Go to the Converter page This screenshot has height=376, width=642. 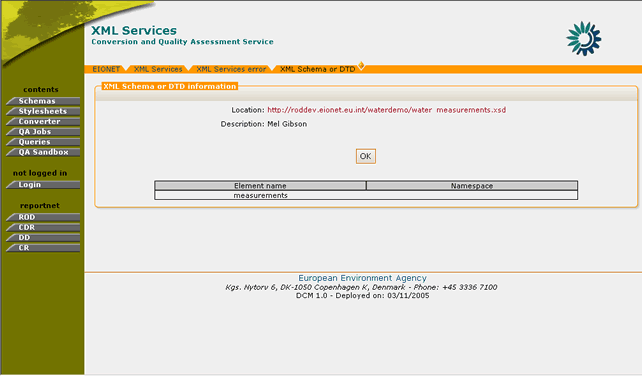click(43, 122)
